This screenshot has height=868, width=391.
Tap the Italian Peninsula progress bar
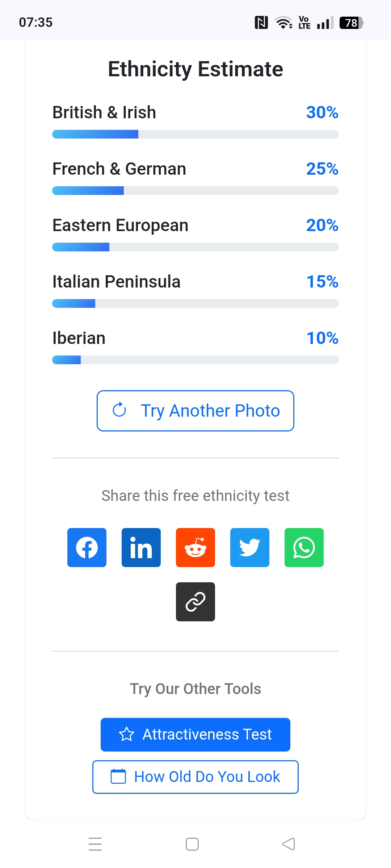click(195, 303)
